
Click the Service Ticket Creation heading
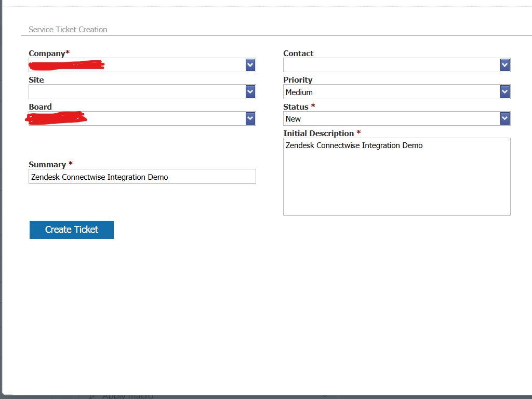click(x=68, y=30)
